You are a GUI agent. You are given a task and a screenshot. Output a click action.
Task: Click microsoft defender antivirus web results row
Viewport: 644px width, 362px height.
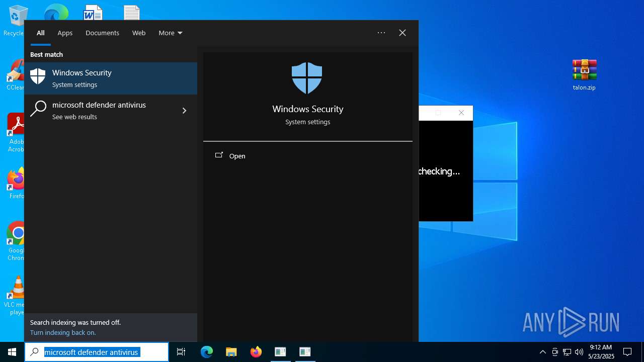point(111,111)
